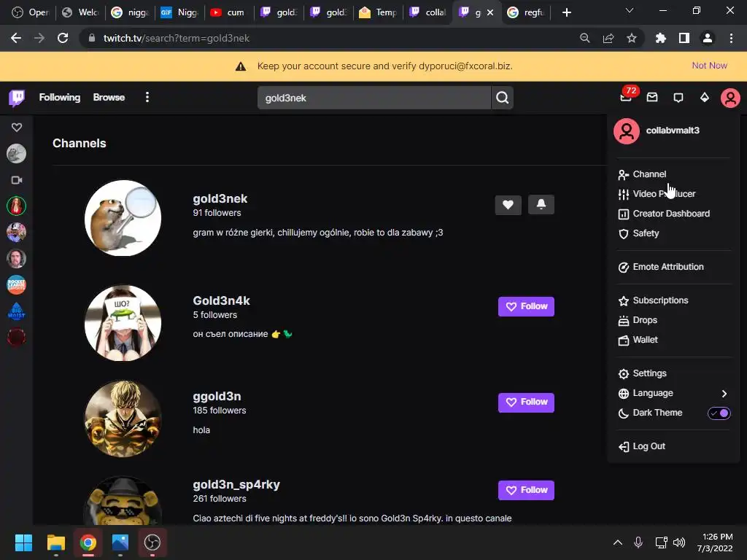
Task: Click the Twitch home logo
Action: point(18,98)
